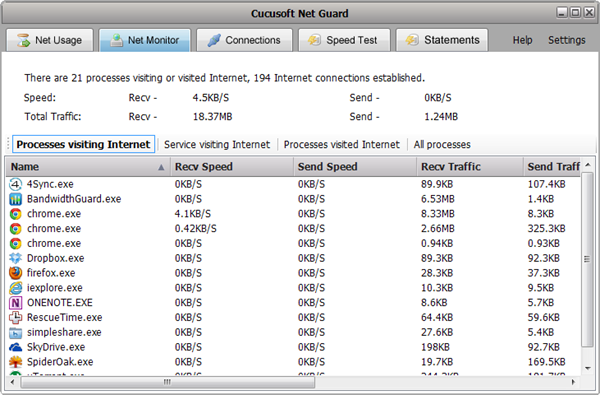This screenshot has height=395, width=600.
Task: Click the Chrome icon receiving 0.42KB/S
Action: pyautogui.click(x=15, y=229)
